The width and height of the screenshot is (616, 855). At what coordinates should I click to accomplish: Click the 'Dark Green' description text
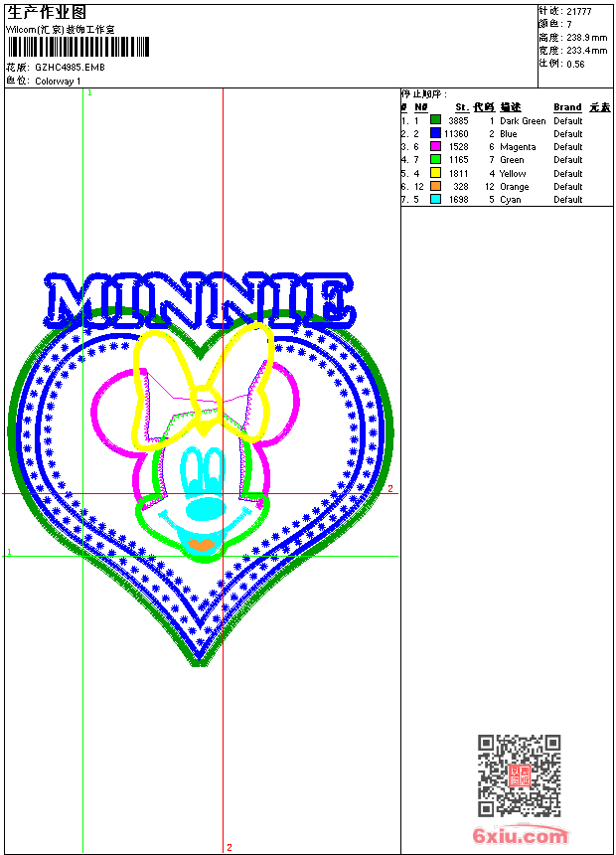pyautogui.click(x=523, y=121)
